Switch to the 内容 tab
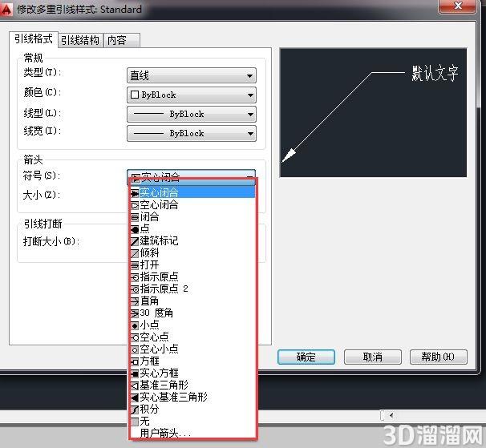 [122, 40]
